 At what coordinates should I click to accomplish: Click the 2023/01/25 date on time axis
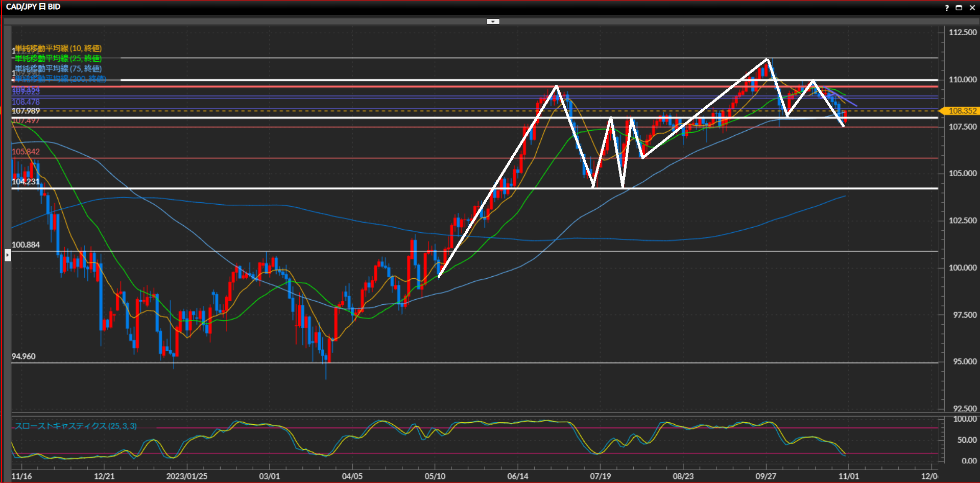[x=187, y=476]
